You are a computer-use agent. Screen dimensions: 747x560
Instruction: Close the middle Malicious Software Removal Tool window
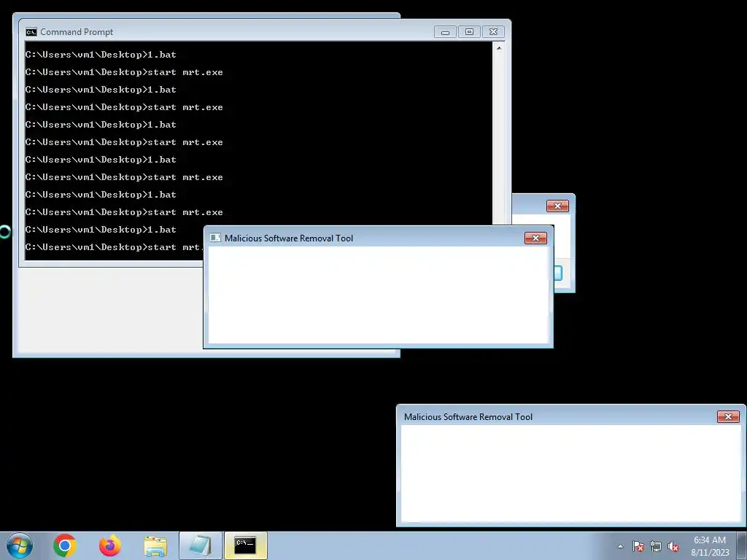pos(535,238)
